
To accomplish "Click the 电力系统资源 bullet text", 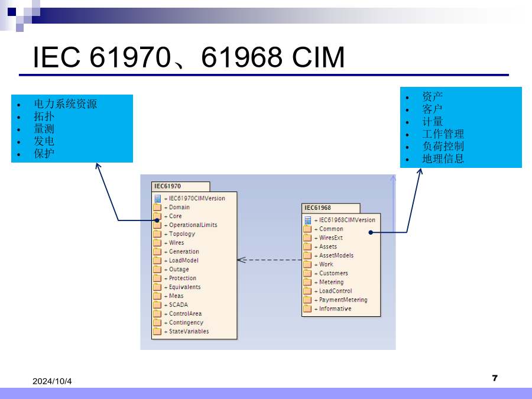I will (x=65, y=104).
